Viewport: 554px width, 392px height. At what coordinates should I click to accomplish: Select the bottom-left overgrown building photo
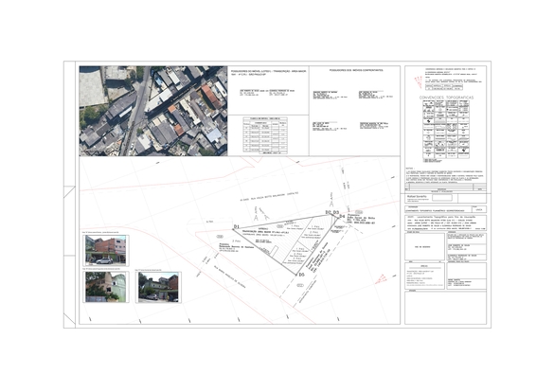pyautogui.click(x=106, y=287)
